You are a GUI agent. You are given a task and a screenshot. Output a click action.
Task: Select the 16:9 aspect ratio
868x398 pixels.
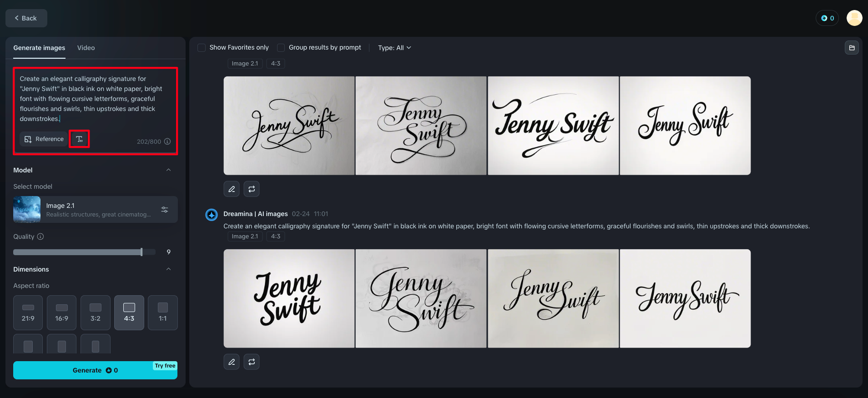click(62, 312)
